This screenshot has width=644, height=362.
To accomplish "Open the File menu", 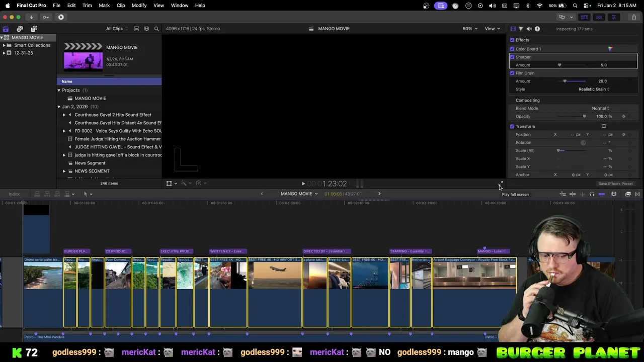I will [56, 6].
